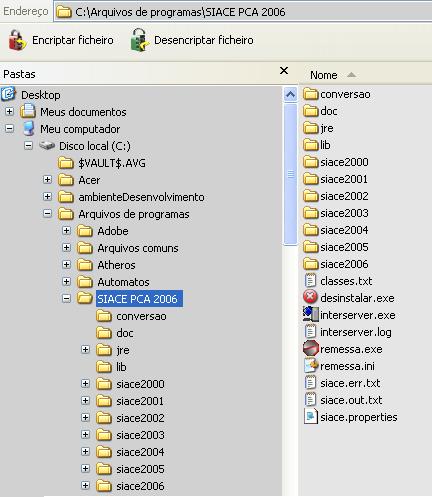The height and width of the screenshot is (497, 432).
Task: Click the Desktop icon in folder tree
Action: pyautogui.click(x=9, y=94)
